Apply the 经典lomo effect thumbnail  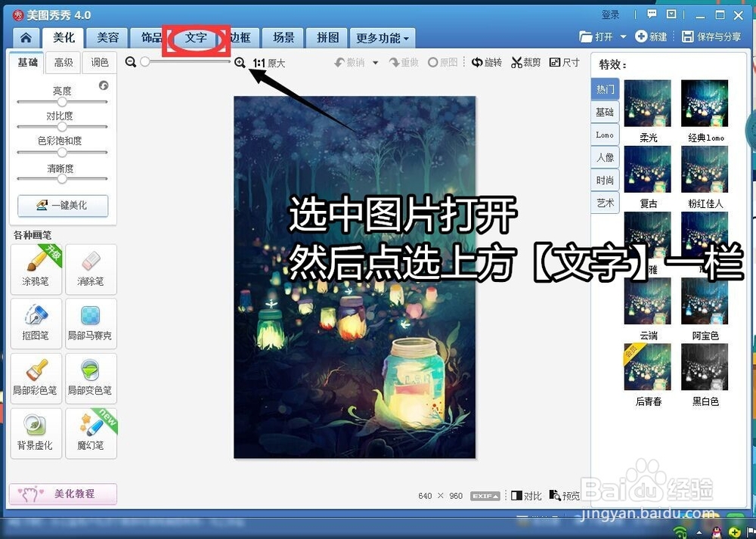(x=705, y=103)
